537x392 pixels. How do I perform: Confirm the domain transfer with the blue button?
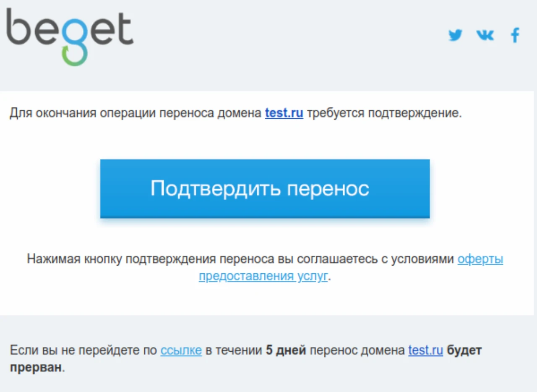(265, 188)
